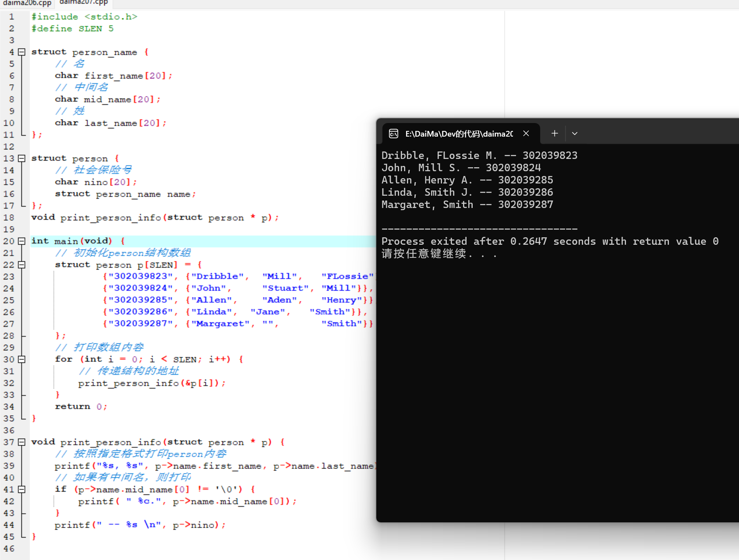Click the "请按任意键继续. . ." prompt
Screen dimensions: 739x560
[x=439, y=254]
